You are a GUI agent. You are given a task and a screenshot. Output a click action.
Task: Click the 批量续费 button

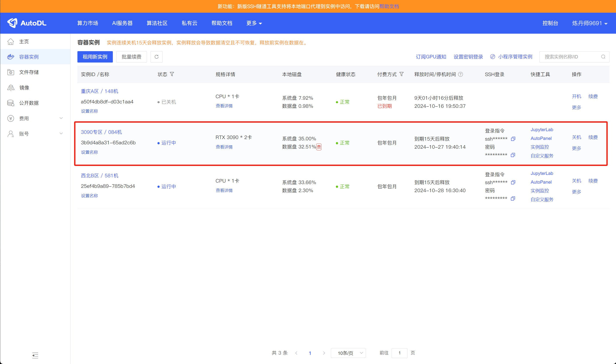[131, 57]
